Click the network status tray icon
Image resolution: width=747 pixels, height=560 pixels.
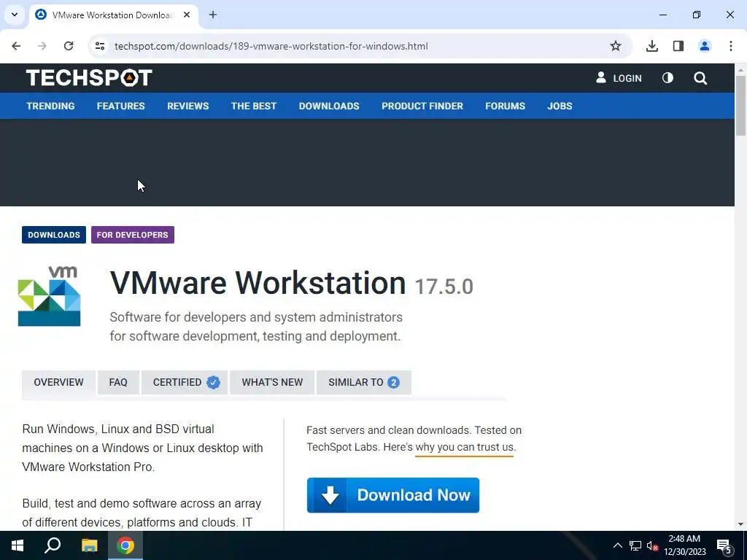(x=635, y=545)
